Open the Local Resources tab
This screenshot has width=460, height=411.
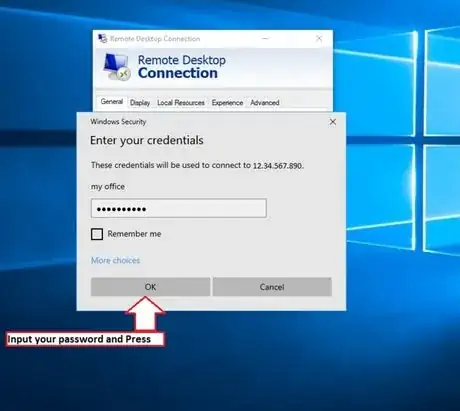(181, 103)
